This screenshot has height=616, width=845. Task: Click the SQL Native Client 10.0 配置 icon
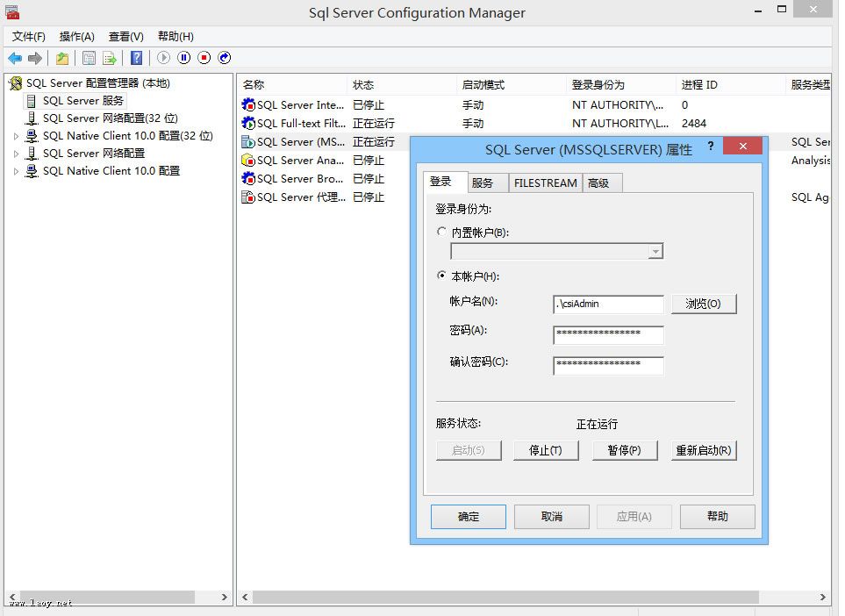(32, 171)
